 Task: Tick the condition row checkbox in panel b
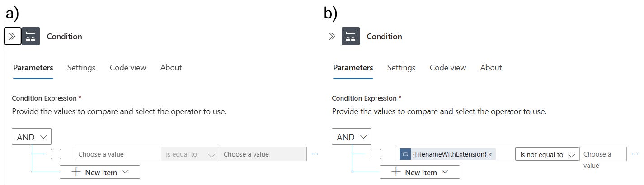coord(376,154)
